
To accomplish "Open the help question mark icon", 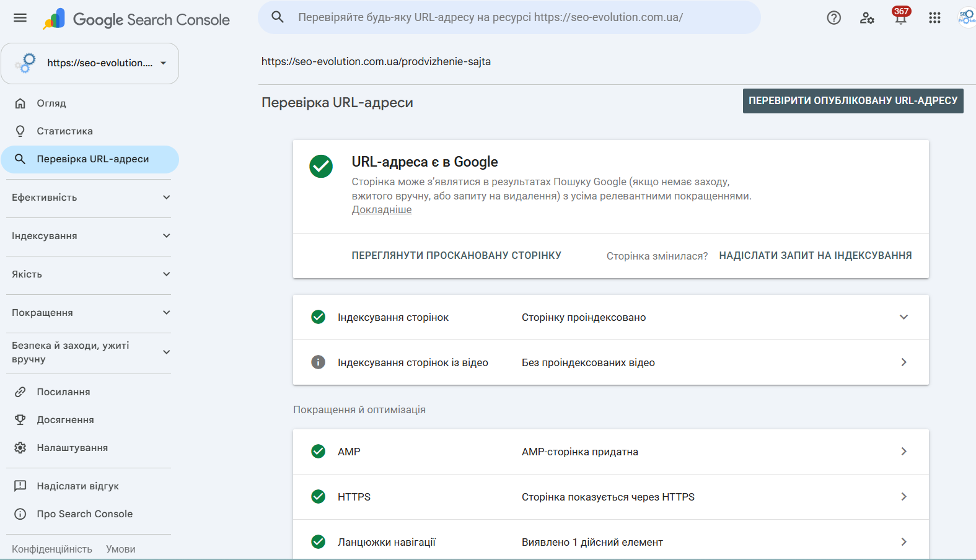I will (x=834, y=18).
